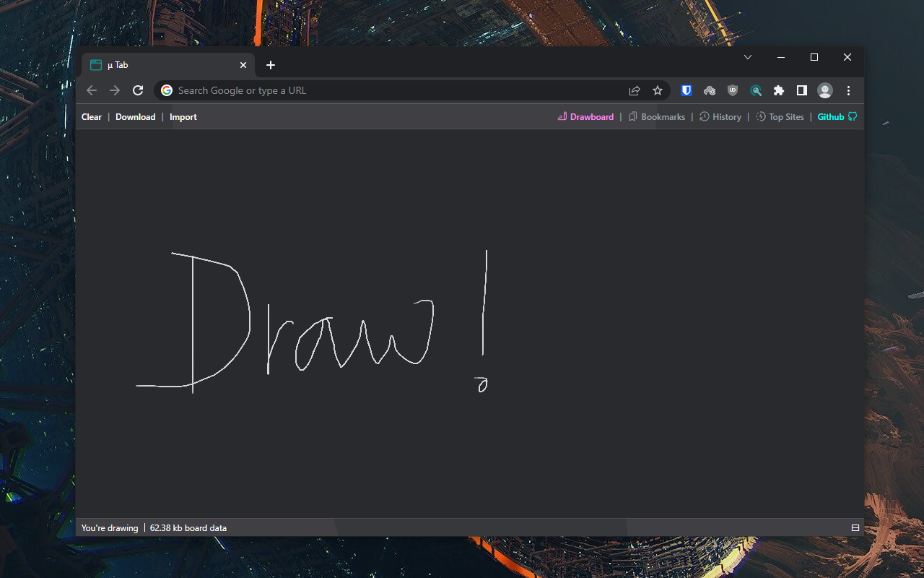Open the cloud extension icon
924x578 pixels.
coord(710,90)
